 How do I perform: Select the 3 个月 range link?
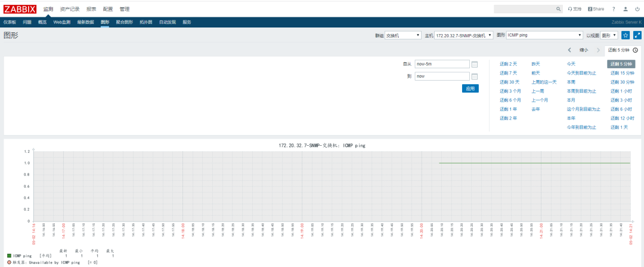(x=510, y=91)
